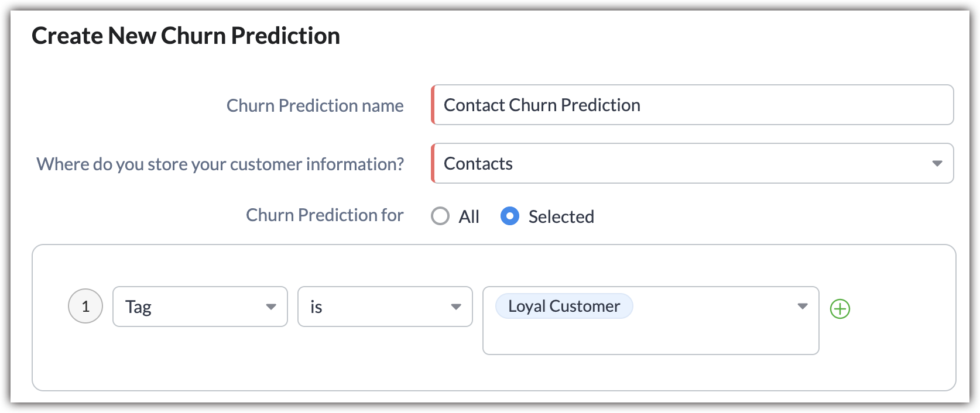Click the "Churn Prediction name" label
This screenshot has height=413, width=980.
click(315, 106)
